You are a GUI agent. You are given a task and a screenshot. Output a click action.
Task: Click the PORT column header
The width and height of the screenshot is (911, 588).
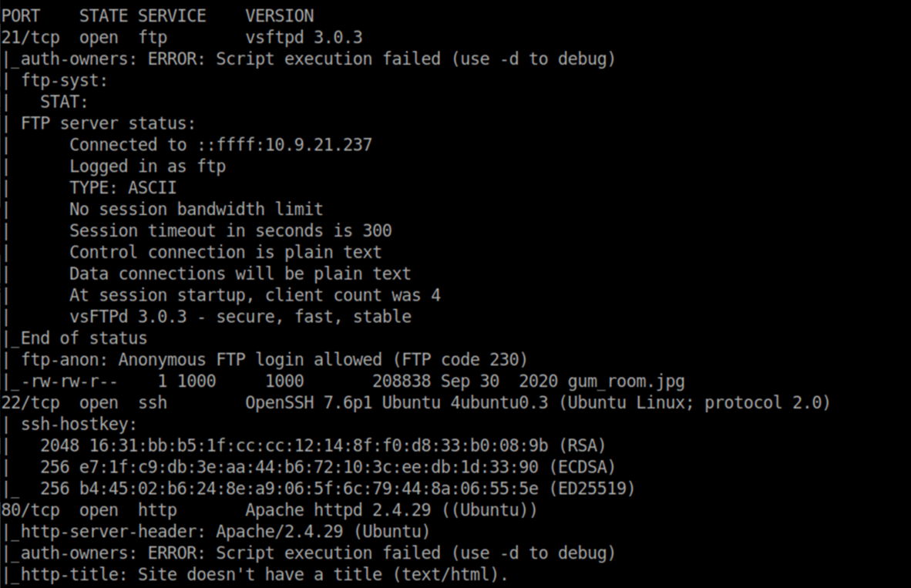coord(21,16)
